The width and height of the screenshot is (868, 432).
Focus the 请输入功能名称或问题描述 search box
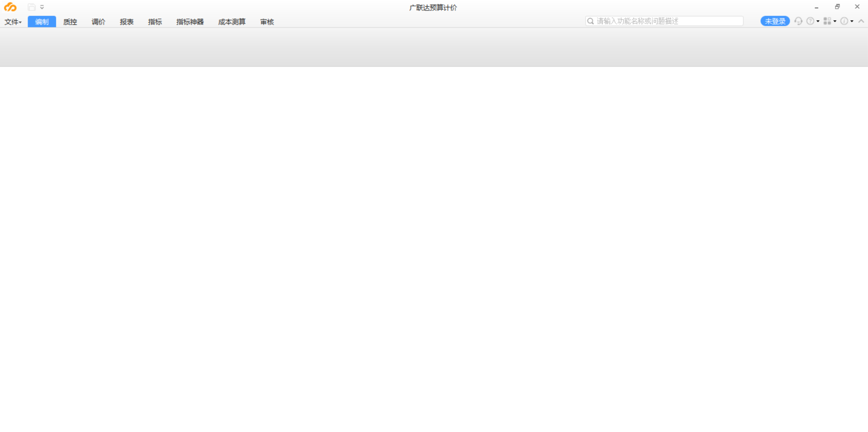pos(664,21)
